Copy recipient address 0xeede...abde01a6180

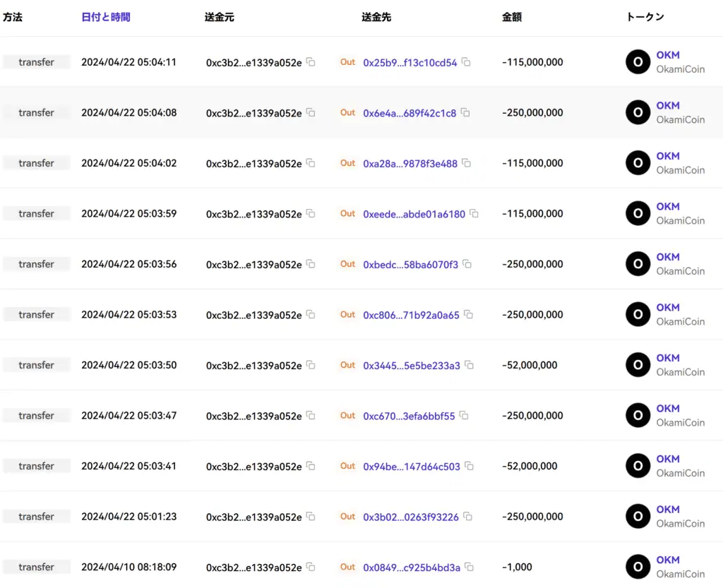coord(474,213)
